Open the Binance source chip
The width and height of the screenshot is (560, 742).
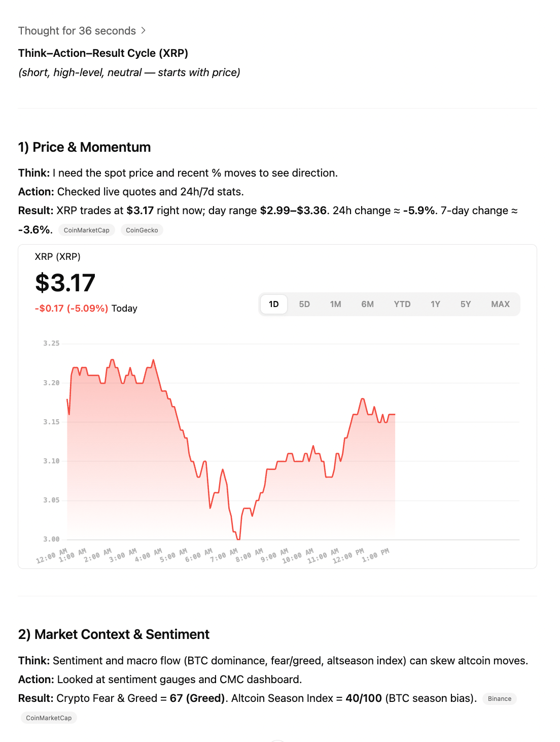click(x=500, y=699)
